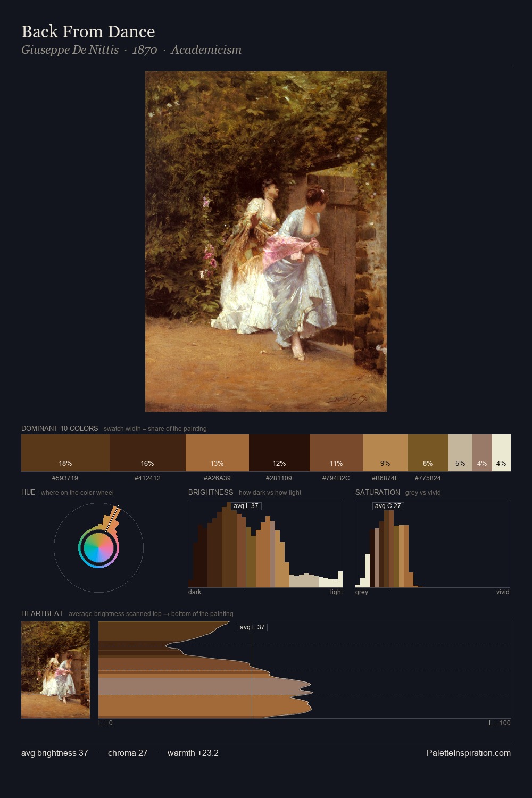The width and height of the screenshot is (532, 798).
Task: Click the 'grey' axis label under saturation
Action: [x=362, y=592]
